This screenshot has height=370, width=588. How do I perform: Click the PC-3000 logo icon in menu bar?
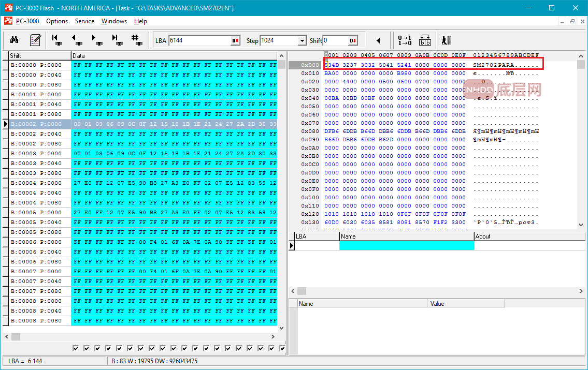[8, 21]
